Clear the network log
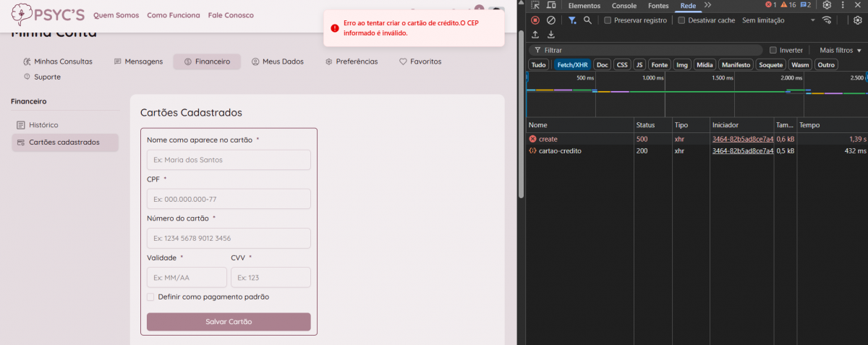 551,20
